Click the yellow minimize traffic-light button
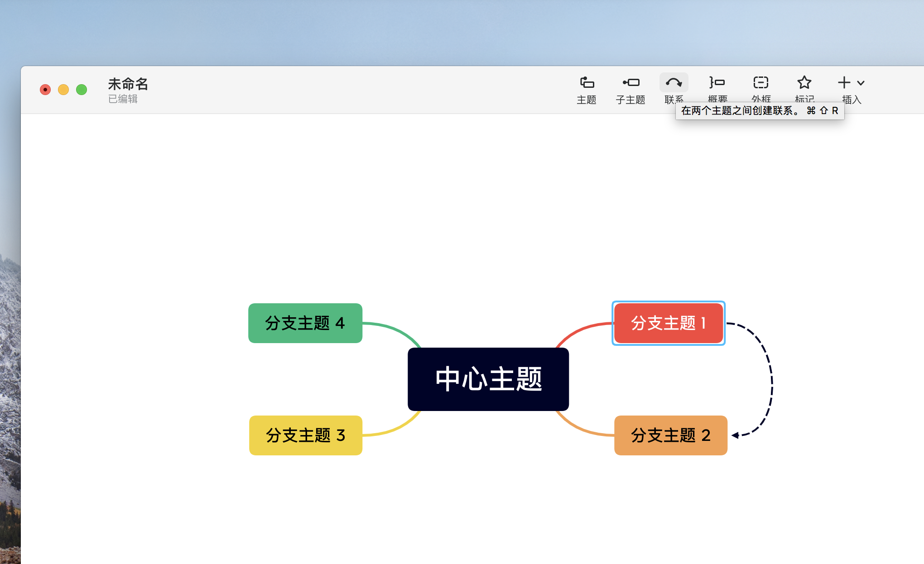 (63, 89)
